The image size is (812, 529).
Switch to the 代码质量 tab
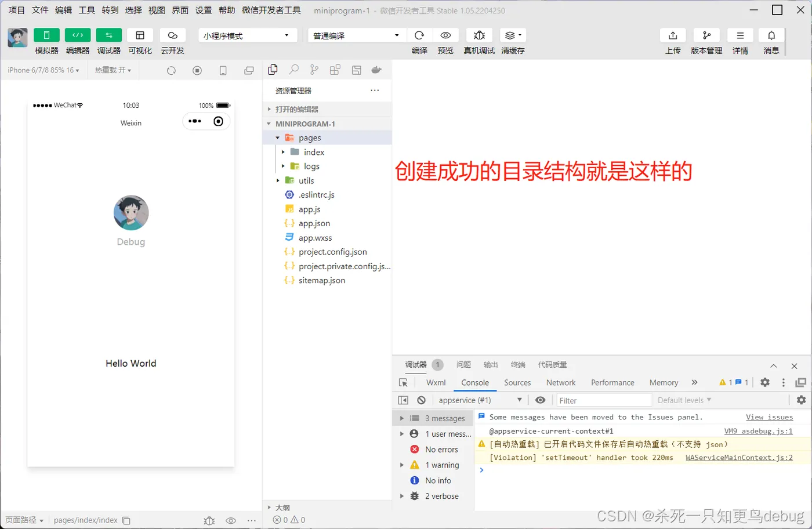click(x=552, y=364)
